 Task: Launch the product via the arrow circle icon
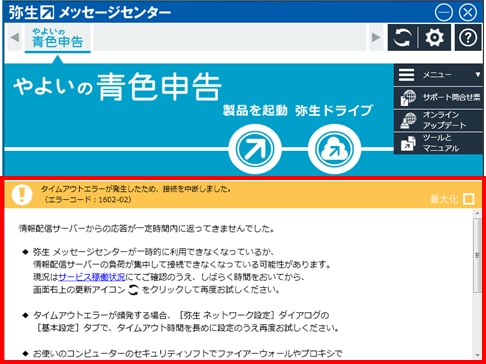click(x=255, y=149)
